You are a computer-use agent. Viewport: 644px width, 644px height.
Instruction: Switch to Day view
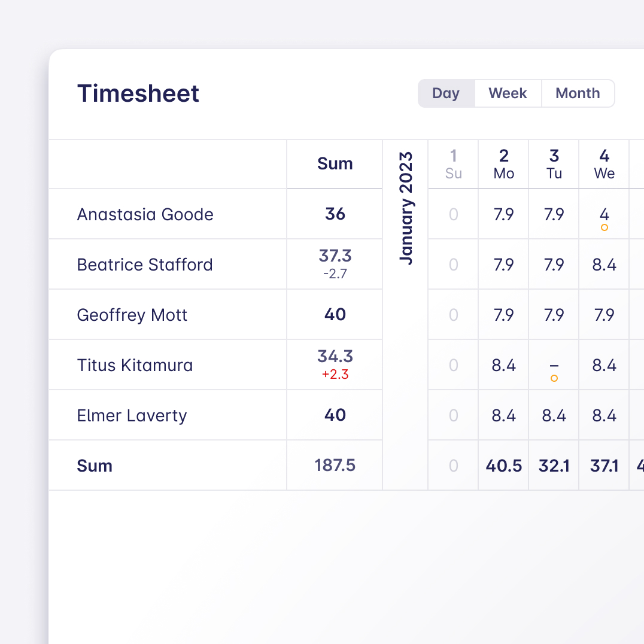tap(446, 93)
